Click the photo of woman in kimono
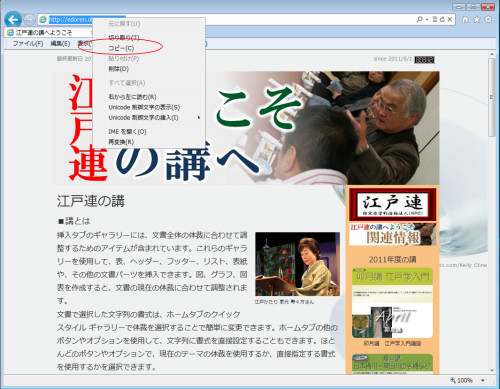 298,264
